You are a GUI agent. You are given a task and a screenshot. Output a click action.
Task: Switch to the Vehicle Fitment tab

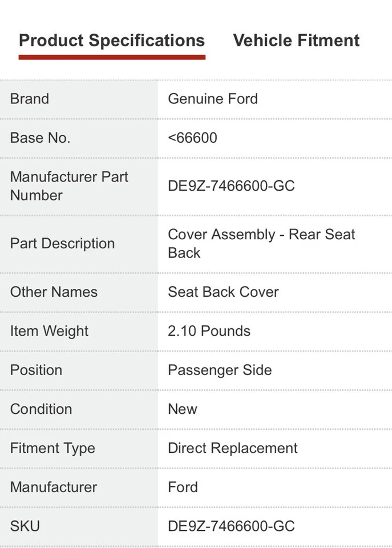click(296, 41)
